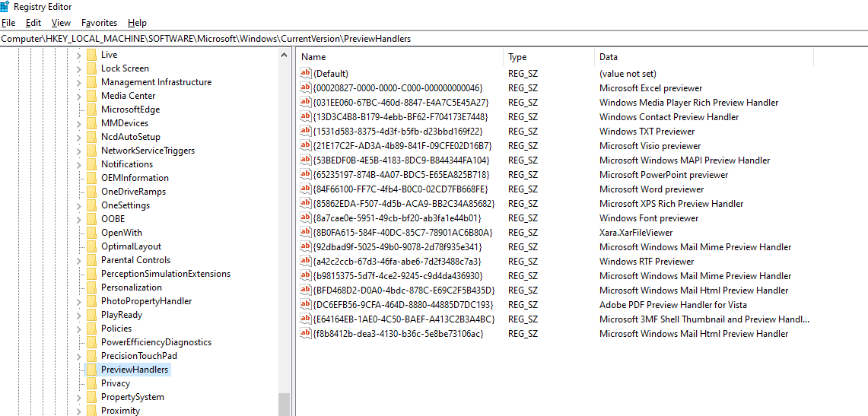This screenshot has height=416, width=868.
Task: Click the icon for Microsoft Excel previewer value
Action: pos(306,87)
